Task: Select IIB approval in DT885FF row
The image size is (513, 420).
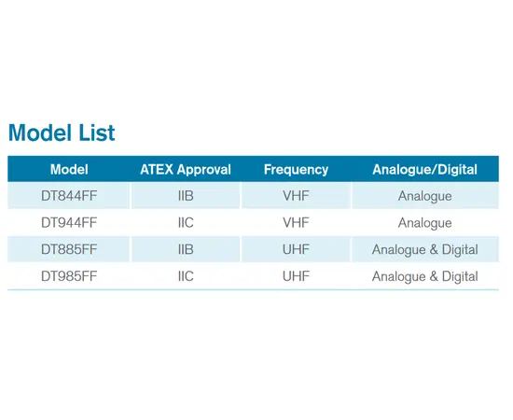Action: coord(186,250)
